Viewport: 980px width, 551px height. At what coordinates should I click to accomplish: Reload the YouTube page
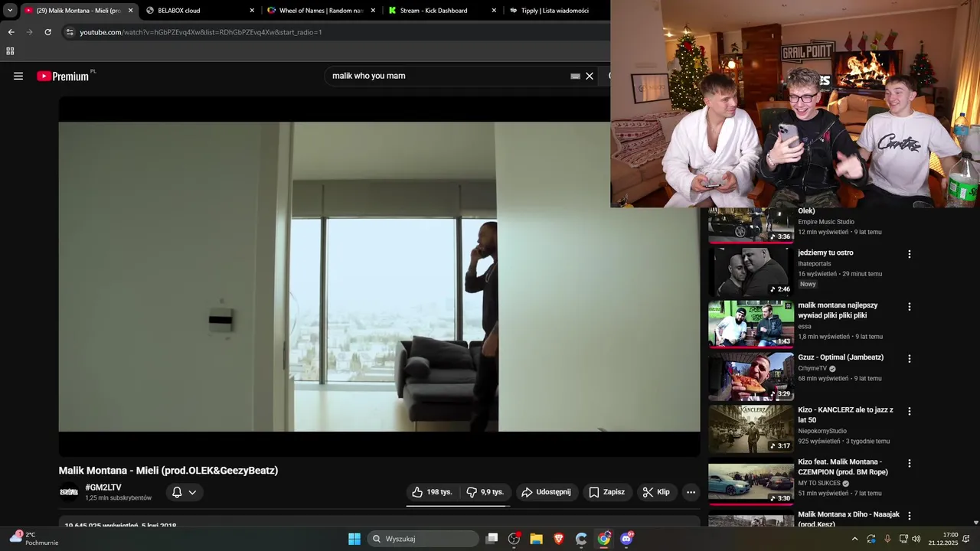coord(47,32)
